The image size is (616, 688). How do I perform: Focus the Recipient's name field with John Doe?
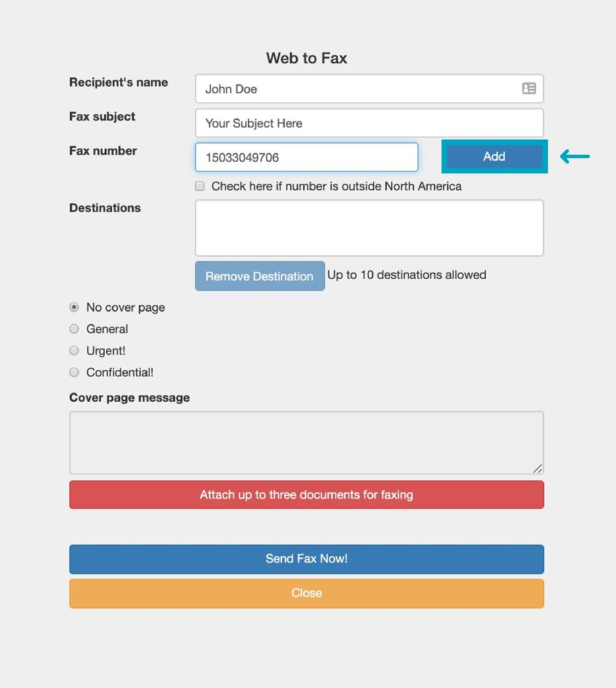tap(356, 89)
